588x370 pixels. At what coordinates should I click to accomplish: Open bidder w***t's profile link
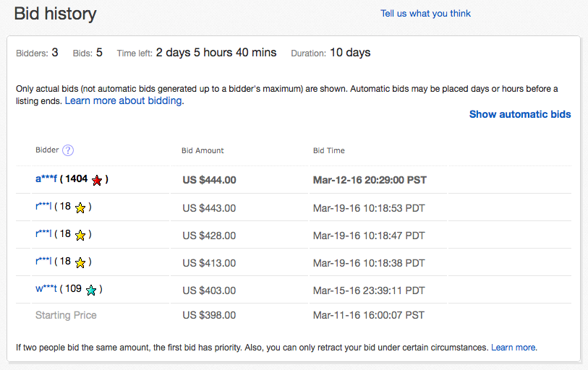pos(46,288)
